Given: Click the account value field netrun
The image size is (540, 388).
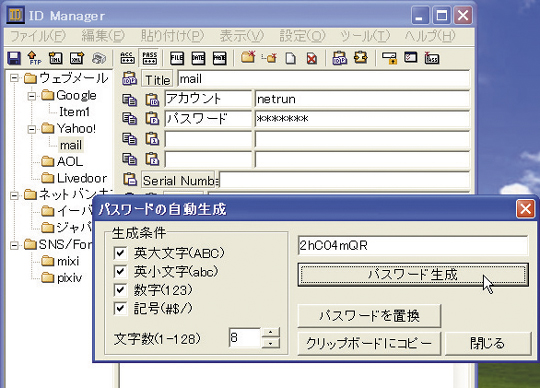Looking at the screenshot, I should [362, 99].
